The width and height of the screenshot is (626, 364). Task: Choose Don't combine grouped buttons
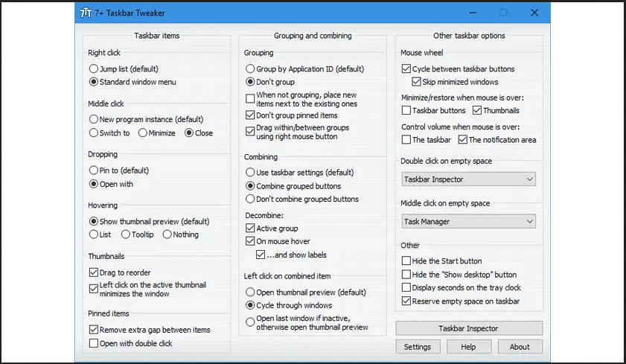pyautogui.click(x=250, y=199)
